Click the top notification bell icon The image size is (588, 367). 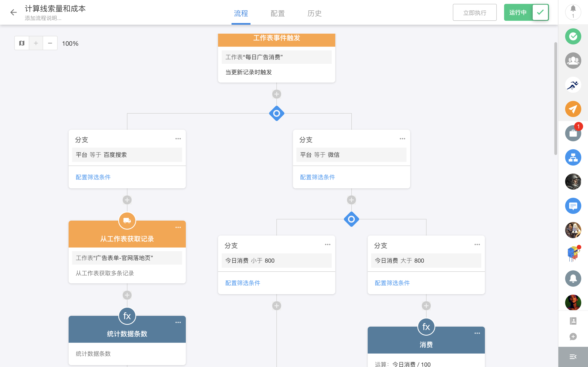(x=573, y=12)
